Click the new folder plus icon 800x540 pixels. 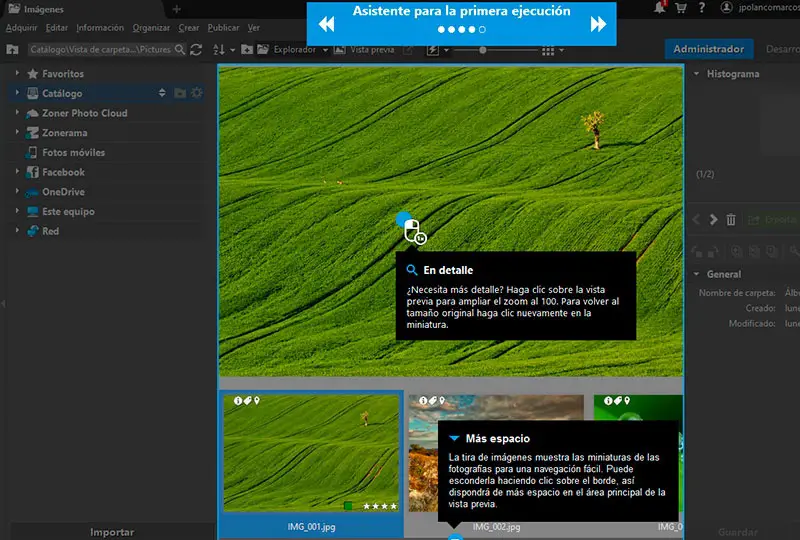click(247, 50)
